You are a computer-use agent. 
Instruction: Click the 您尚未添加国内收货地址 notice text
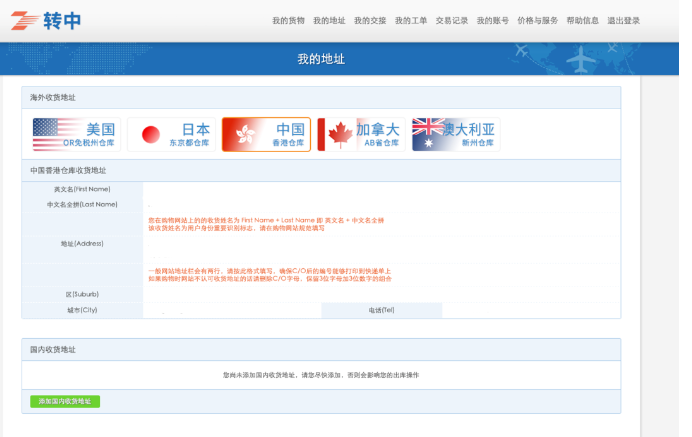pos(321,375)
